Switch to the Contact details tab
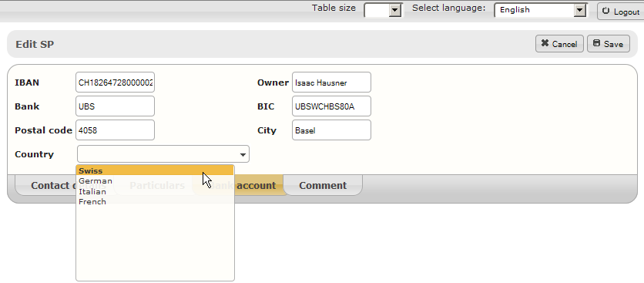Image resolution: width=644 pixels, height=283 pixels. pos(46,186)
